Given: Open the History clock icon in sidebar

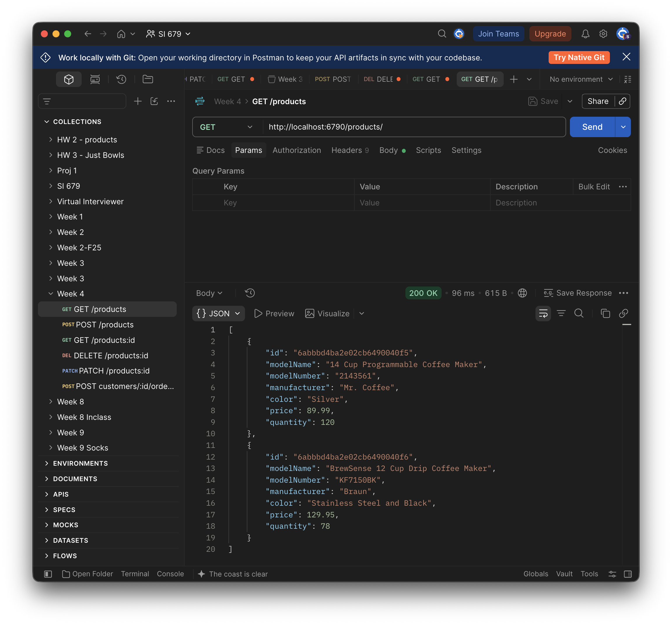Looking at the screenshot, I should point(121,79).
